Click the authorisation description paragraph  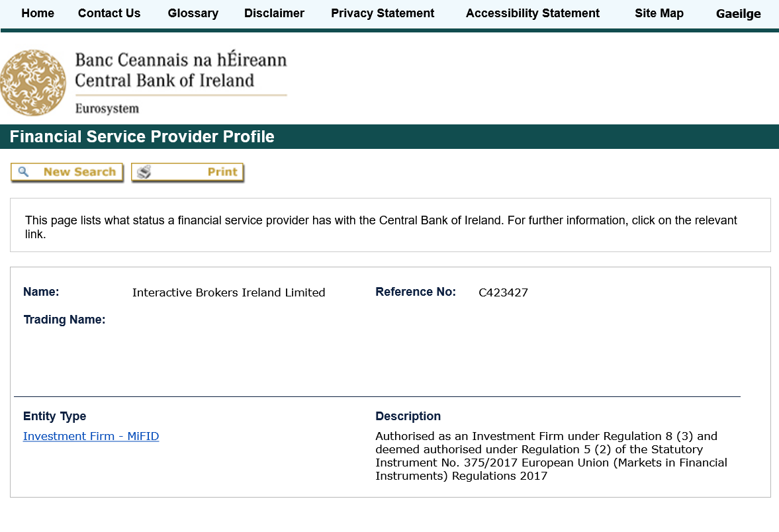pyautogui.click(x=551, y=456)
